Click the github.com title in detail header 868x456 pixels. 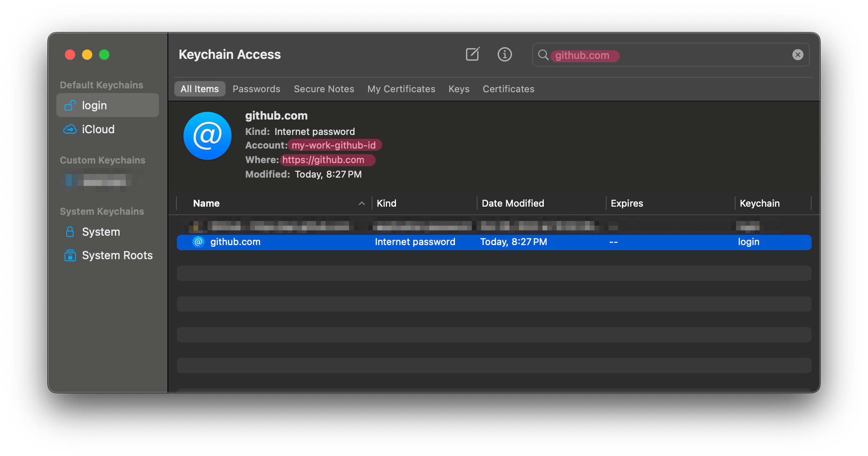276,116
